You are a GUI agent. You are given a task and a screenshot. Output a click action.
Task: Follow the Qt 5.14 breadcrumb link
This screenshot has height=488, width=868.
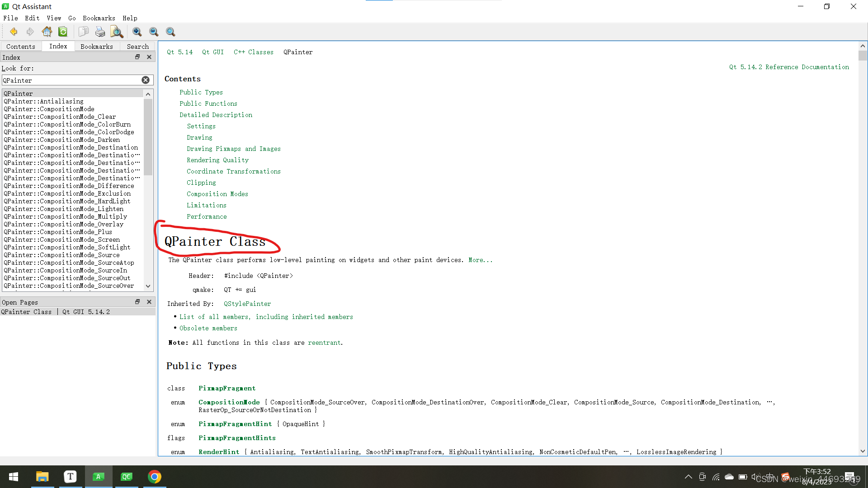(x=179, y=52)
